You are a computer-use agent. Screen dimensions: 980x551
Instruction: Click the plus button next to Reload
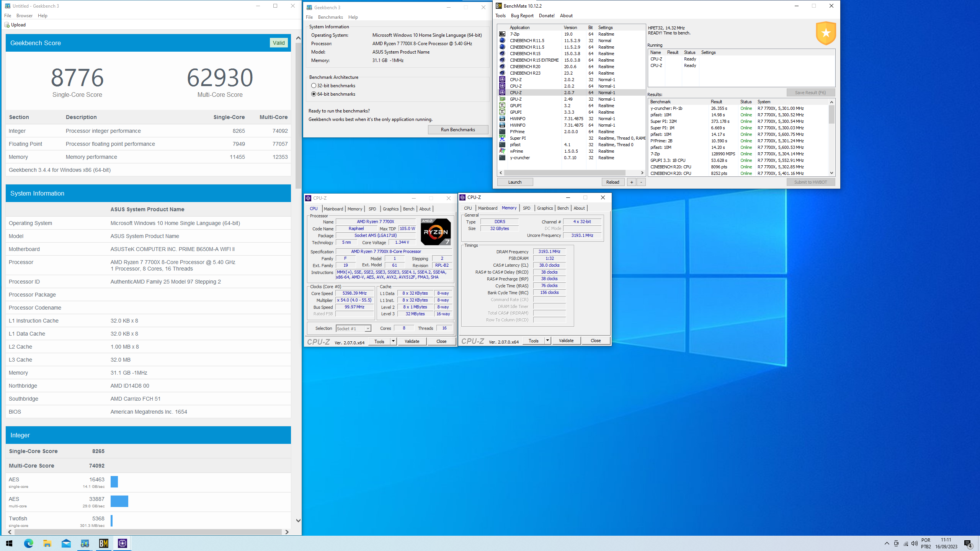point(632,182)
